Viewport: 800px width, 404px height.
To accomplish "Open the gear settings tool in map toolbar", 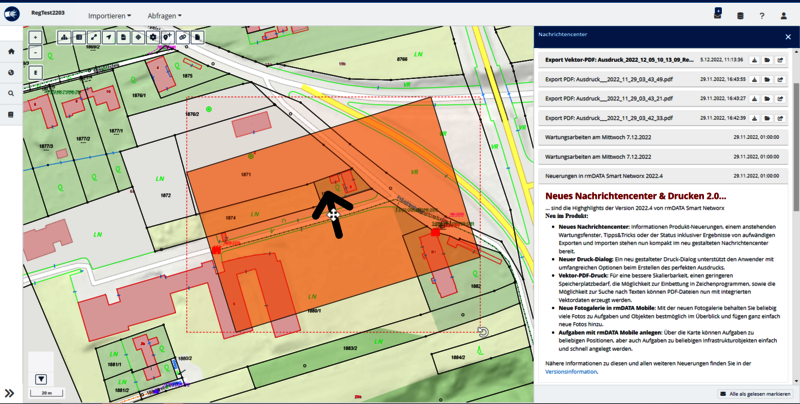I will pos(153,38).
